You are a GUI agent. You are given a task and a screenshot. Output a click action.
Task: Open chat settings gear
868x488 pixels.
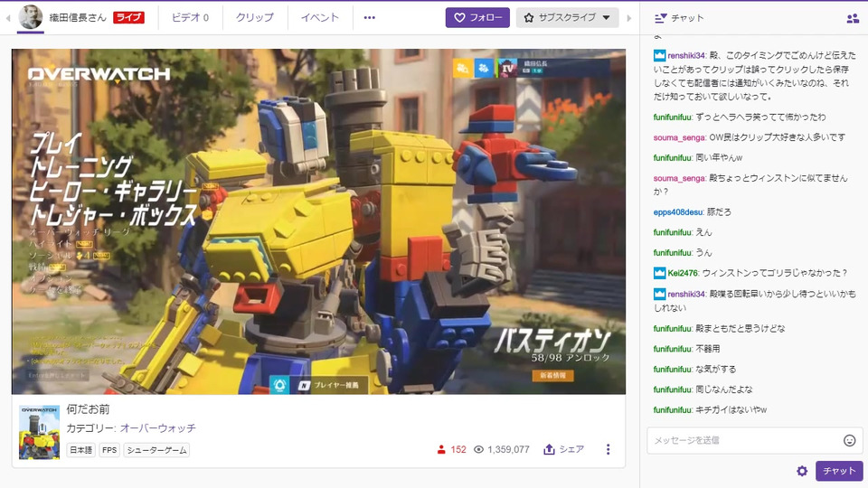[802, 471]
